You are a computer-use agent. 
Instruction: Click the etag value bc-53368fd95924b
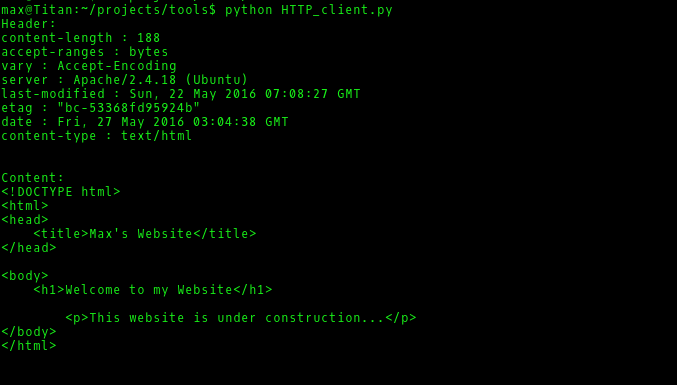coord(129,108)
